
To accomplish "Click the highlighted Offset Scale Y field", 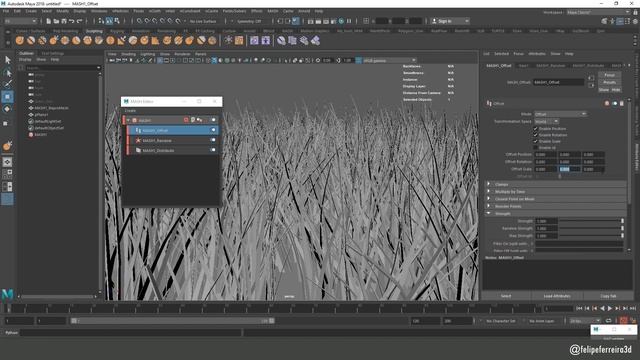I will (569, 169).
